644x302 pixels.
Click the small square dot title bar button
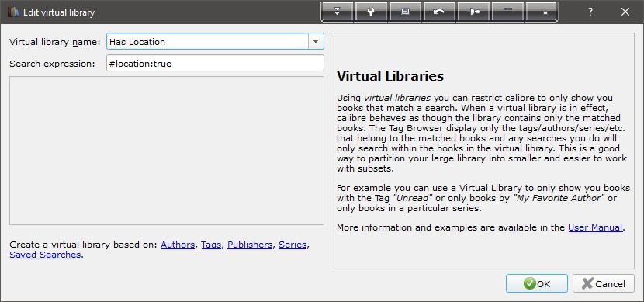pos(542,12)
